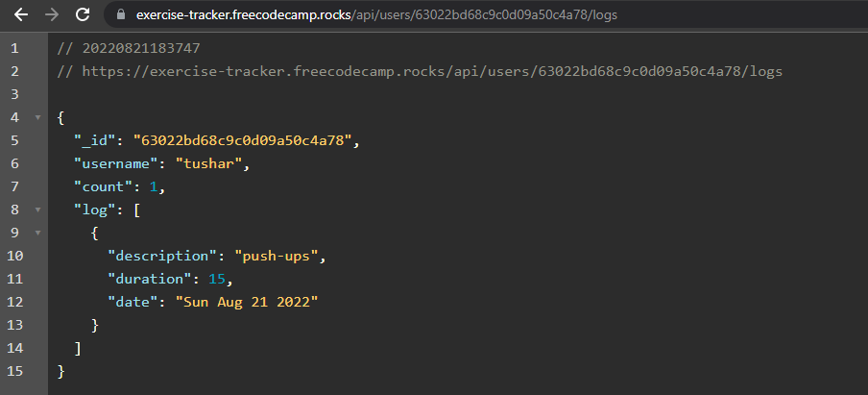Viewport: 868px width, 395px height.
Task: Open the commented exercise-tracker URL on line 2
Action: tap(432, 71)
